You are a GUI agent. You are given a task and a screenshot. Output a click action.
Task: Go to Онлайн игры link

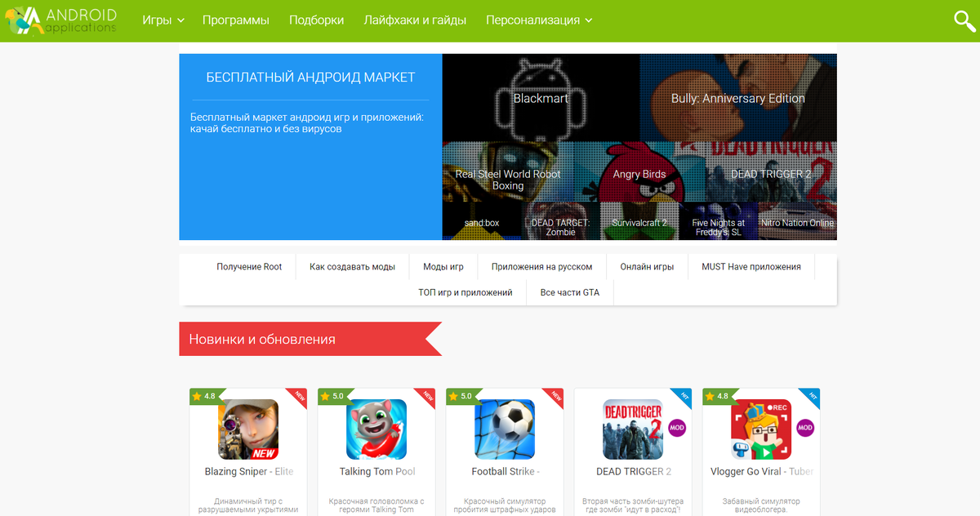click(647, 267)
